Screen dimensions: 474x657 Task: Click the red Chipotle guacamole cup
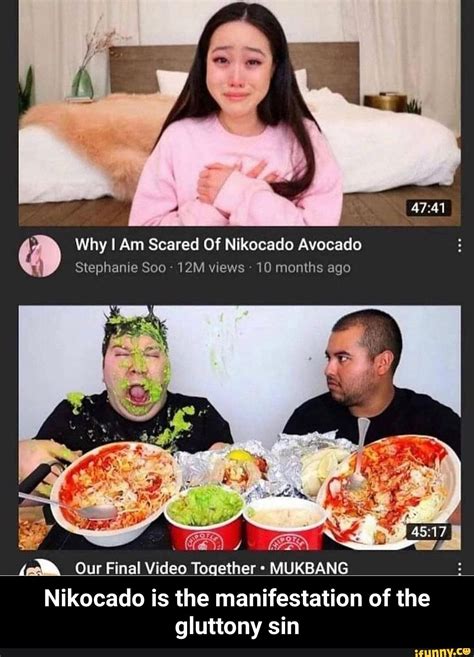(205, 518)
